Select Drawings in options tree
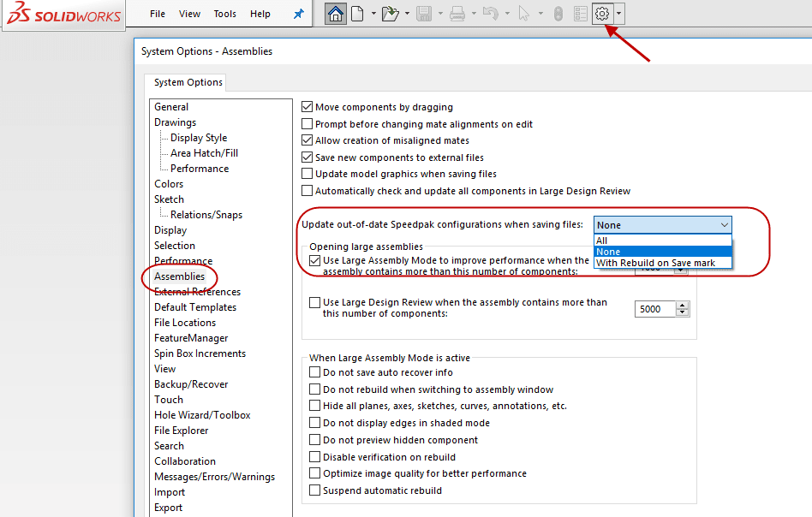Image resolution: width=812 pixels, height=517 pixels. (175, 122)
